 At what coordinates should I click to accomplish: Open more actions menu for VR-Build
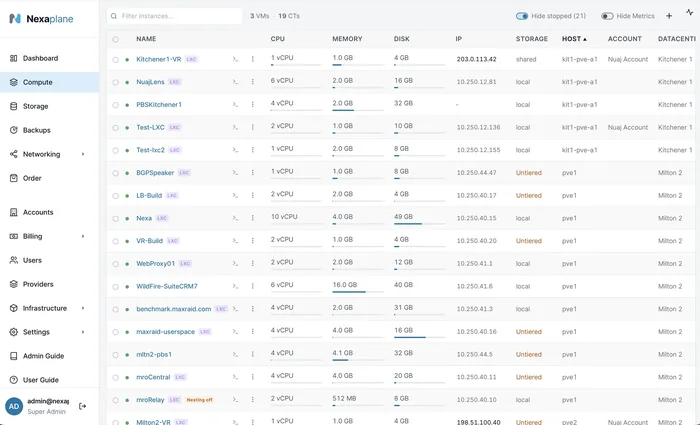point(253,241)
